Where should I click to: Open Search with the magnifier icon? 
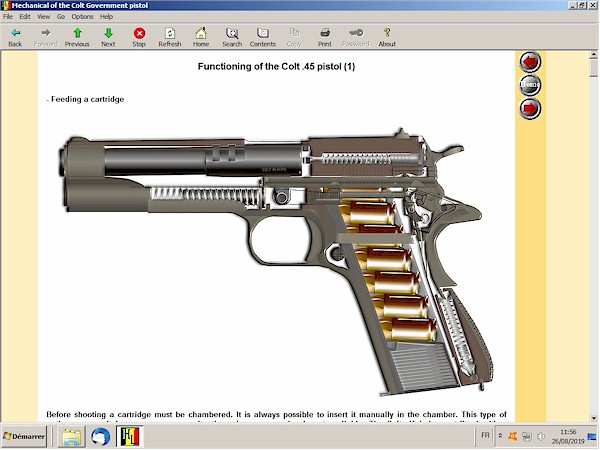click(232, 37)
